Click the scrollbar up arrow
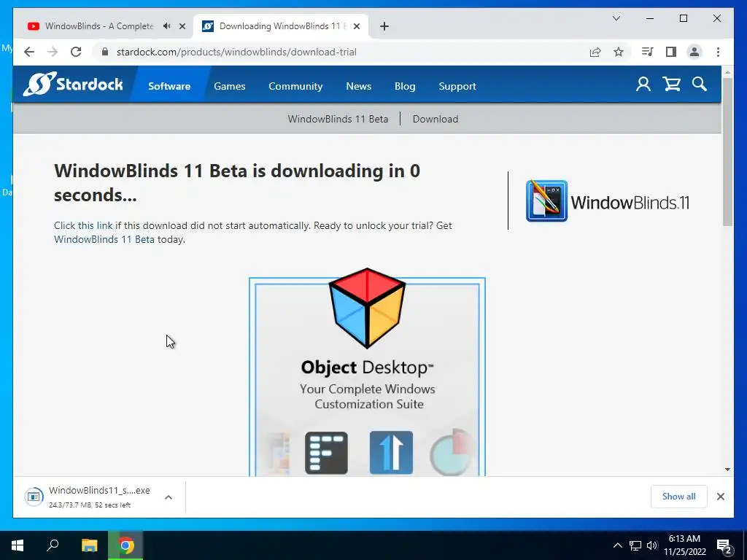Viewport: 747px width, 560px height. click(x=727, y=72)
